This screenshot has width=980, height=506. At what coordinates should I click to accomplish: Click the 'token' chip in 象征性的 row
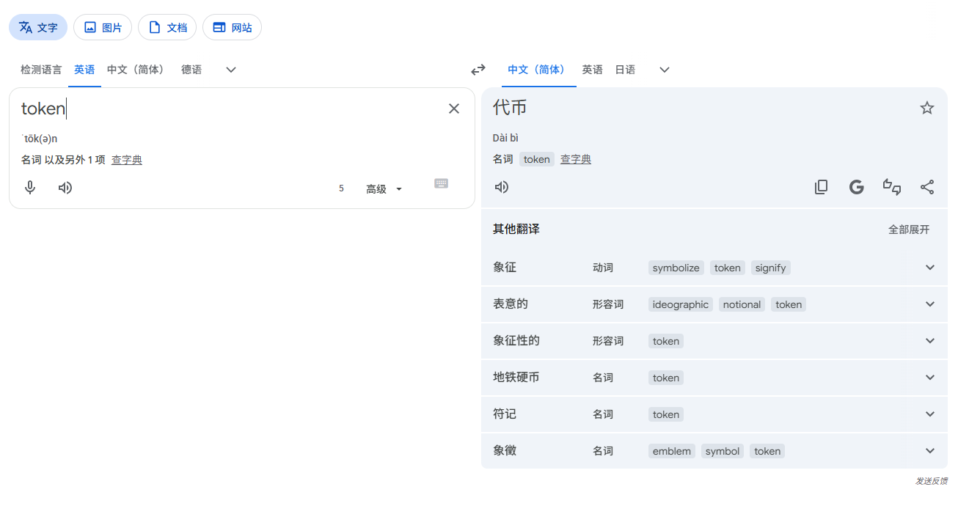(x=666, y=341)
